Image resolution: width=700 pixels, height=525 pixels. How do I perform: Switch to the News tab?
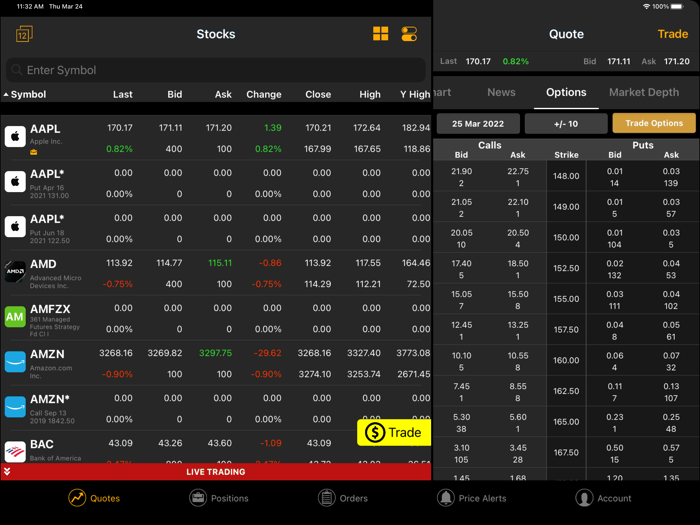tap(501, 92)
